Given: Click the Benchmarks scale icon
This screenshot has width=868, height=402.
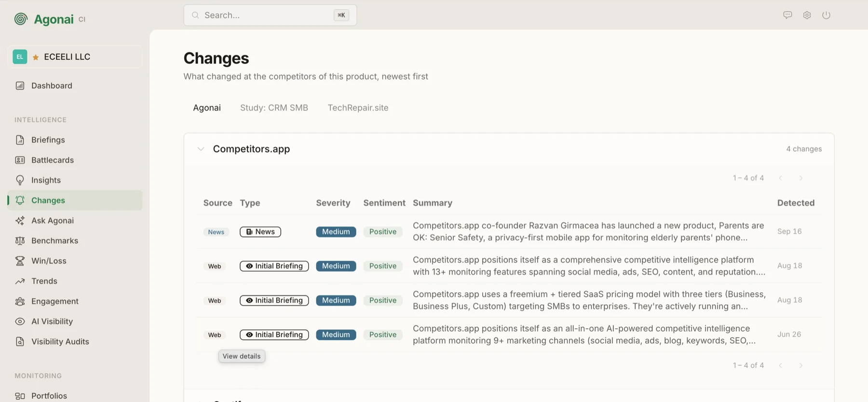Looking at the screenshot, I should (20, 241).
